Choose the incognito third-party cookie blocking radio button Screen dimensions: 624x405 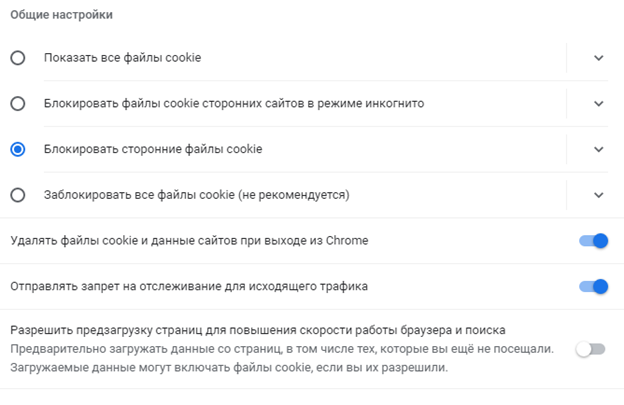[x=17, y=103]
